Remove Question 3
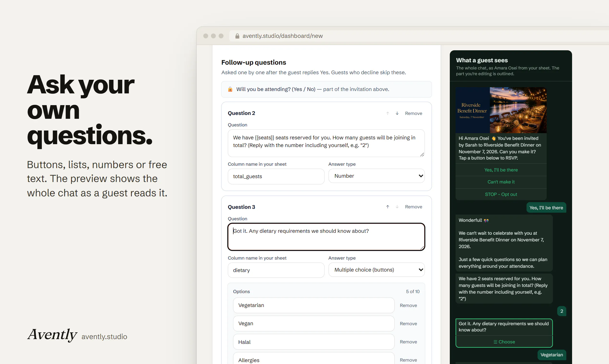This screenshot has height=364, width=609. [x=414, y=207]
